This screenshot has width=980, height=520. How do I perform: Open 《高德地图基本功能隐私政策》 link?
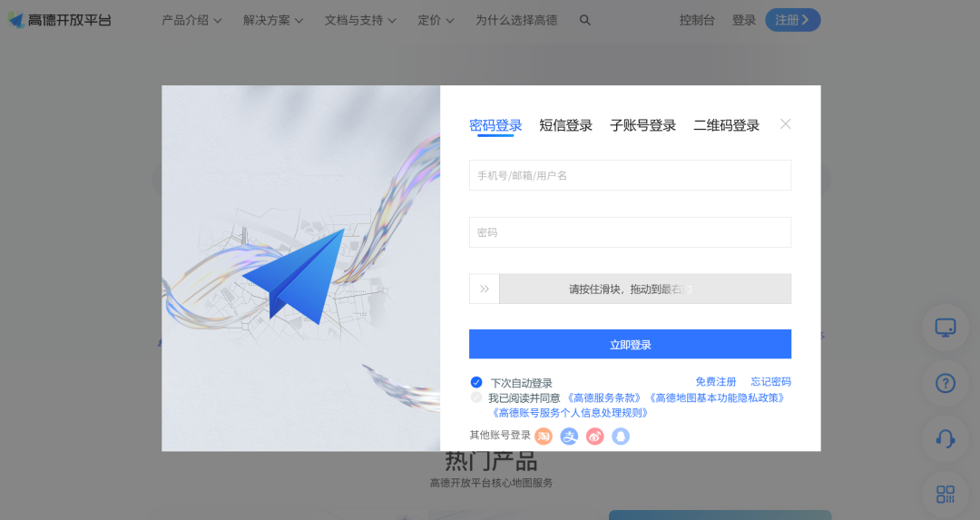tap(717, 397)
